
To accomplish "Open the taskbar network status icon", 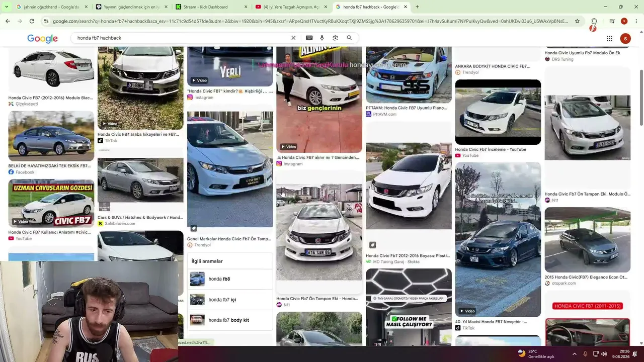I will tap(596, 354).
